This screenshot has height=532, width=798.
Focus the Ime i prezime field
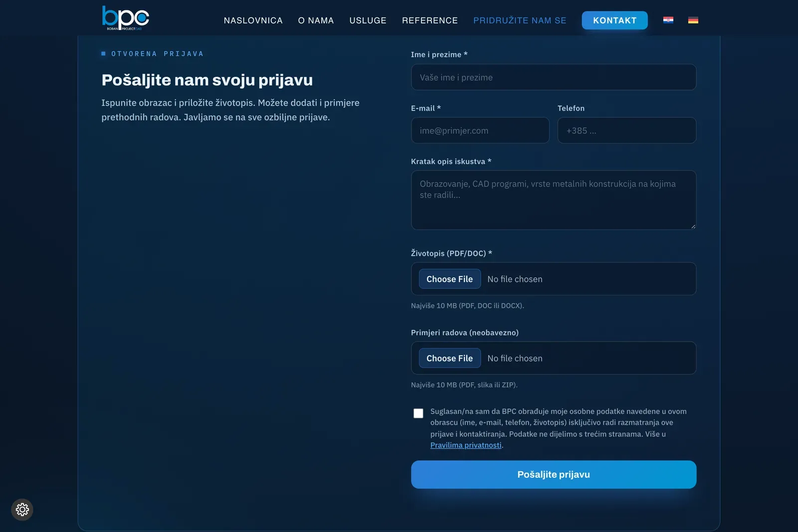coord(554,77)
